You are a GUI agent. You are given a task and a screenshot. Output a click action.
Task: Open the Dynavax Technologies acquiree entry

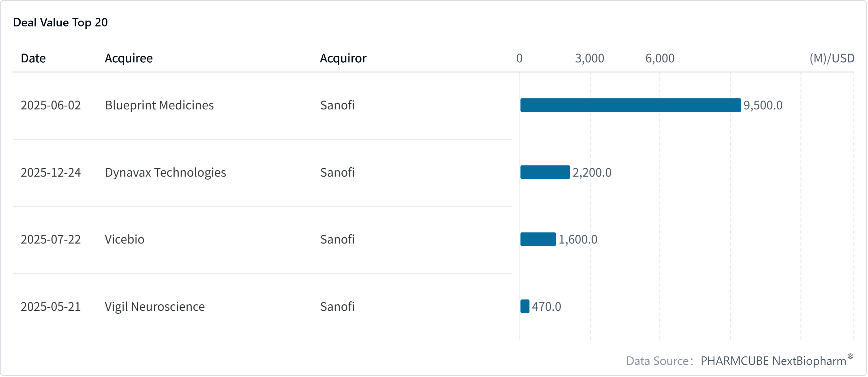pos(165,172)
